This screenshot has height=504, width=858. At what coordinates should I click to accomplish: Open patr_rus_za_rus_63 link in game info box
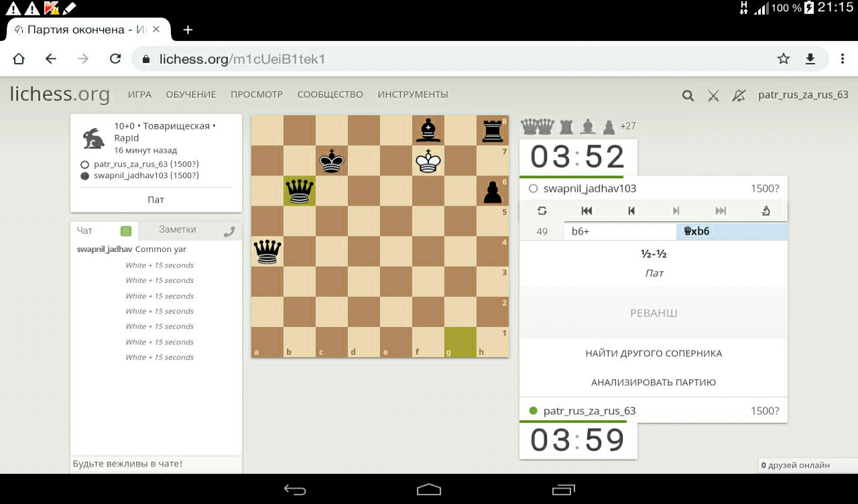[146, 164]
